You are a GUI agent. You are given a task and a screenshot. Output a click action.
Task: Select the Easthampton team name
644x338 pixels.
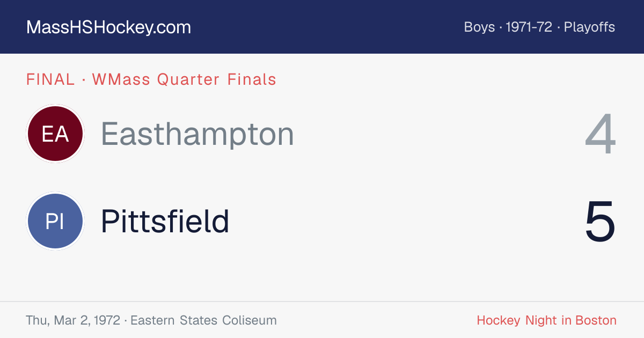[x=197, y=134]
